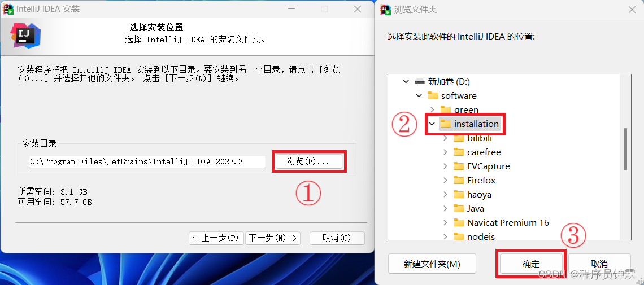This screenshot has width=644, height=285.
Task: Expand the bilibili folder
Action: pyautogui.click(x=445, y=138)
